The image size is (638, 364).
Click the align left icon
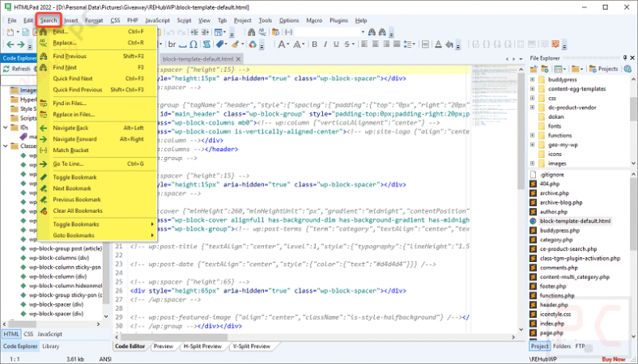(x=364, y=44)
